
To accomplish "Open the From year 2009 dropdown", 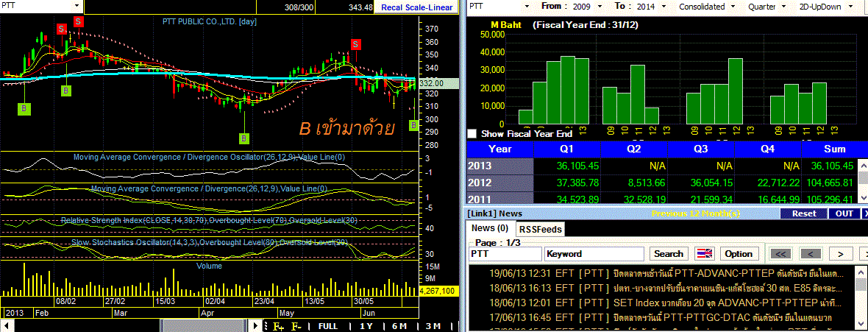I will [600, 7].
